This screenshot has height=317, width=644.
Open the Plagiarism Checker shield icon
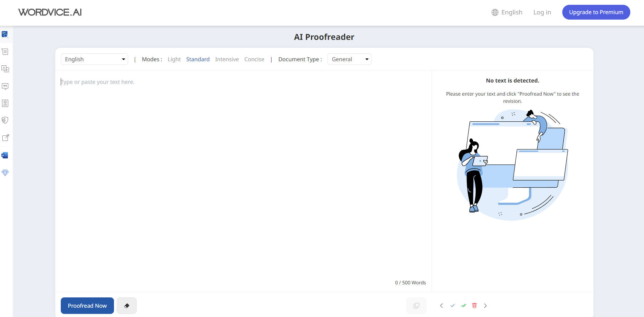(x=5, y=120)
